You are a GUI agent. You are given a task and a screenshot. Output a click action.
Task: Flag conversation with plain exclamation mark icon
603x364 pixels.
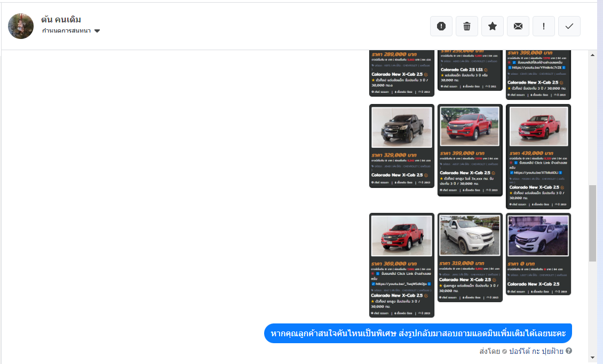click(x=544, y=26)
